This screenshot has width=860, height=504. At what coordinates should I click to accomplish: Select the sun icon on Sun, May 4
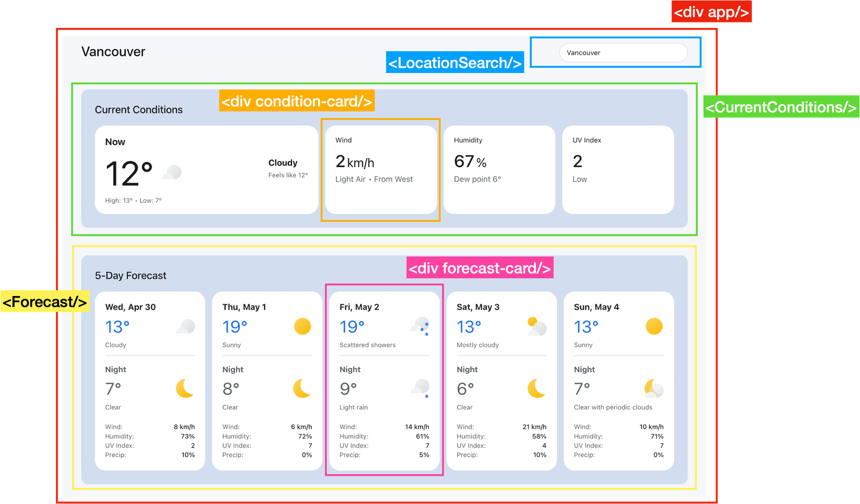(x=654, y=326)
